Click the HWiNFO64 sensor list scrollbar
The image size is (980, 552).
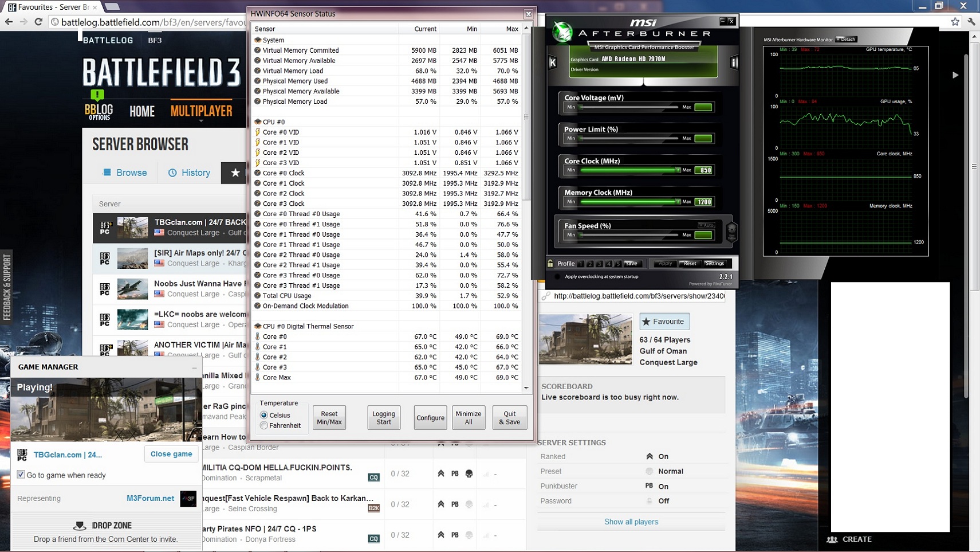point(526,117)
